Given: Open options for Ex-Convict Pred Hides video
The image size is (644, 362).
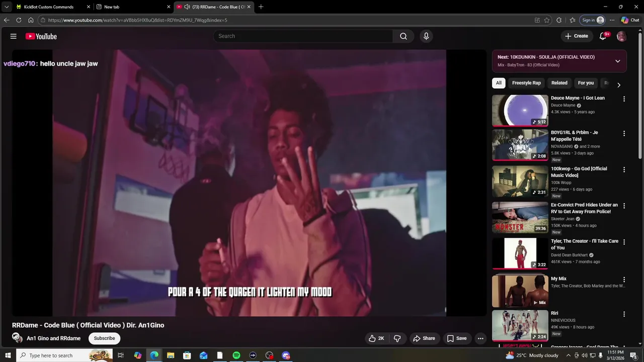Looking at the screenshot, I should (x=624, y=206).
